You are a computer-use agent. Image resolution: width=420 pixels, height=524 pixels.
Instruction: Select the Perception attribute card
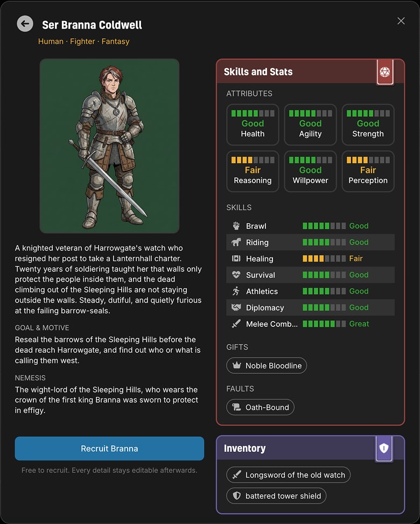click(368, 171)
